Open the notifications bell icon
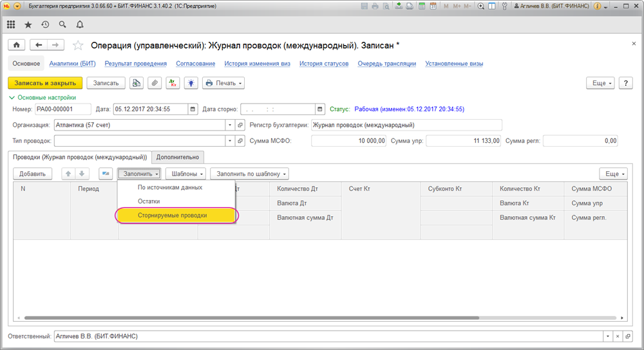 click(80, 24)
